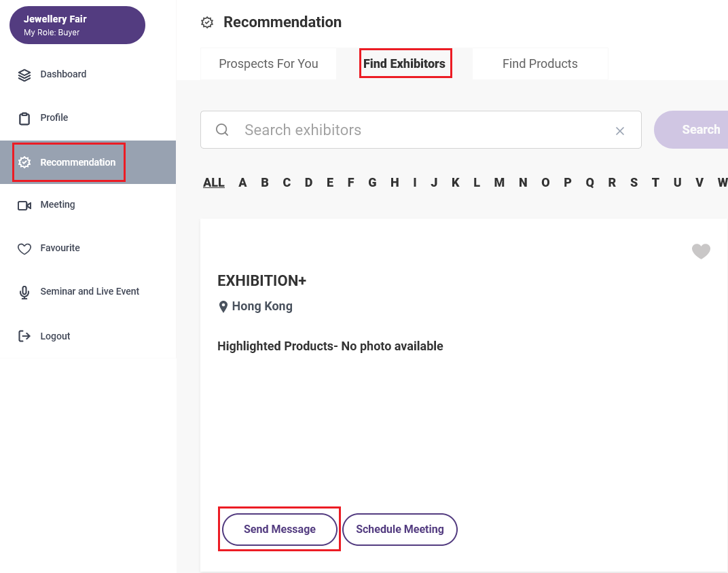Click the magnifier icon in search box
The image size is (728, 573).
pos(222,130)
